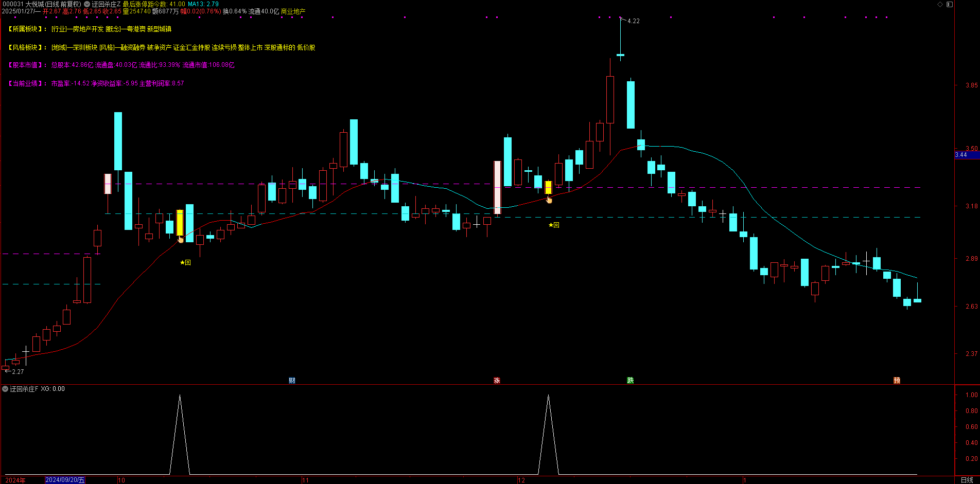This screenshot has width=980, height=484.
Task: Toggle the side panel icon at top right
Action: [950, 4]
